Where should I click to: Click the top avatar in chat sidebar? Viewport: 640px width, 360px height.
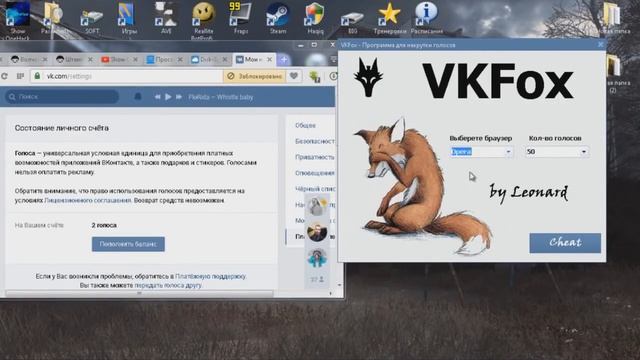tap(317, 207)
